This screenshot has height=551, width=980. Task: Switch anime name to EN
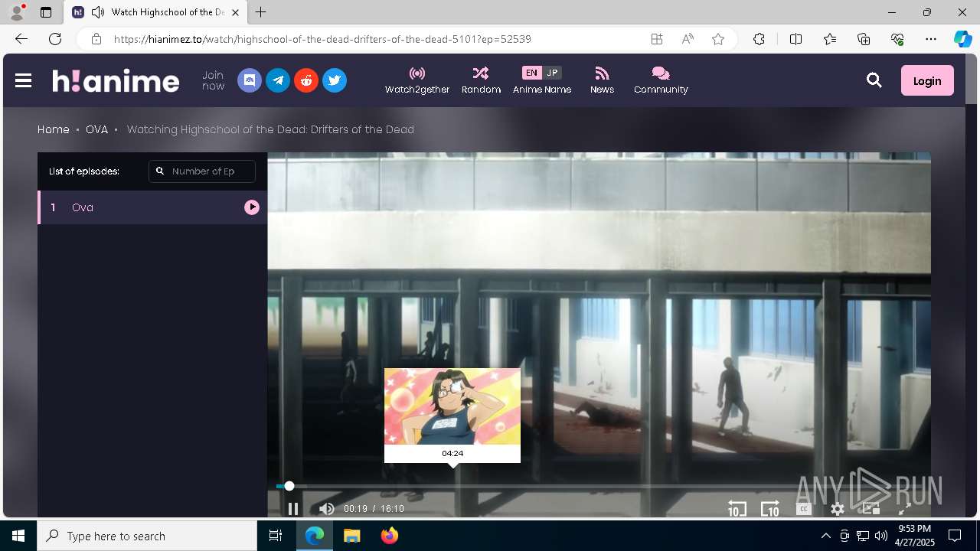coord(531,73)
